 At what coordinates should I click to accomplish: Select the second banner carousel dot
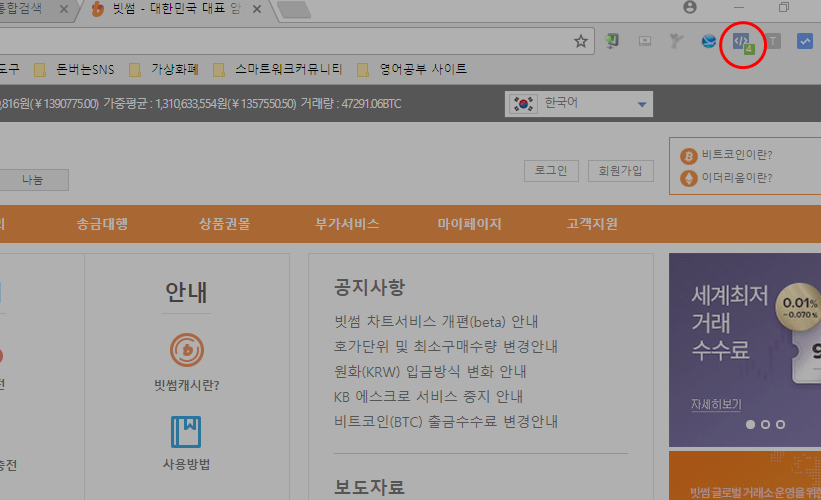click(x=765, y=425)
